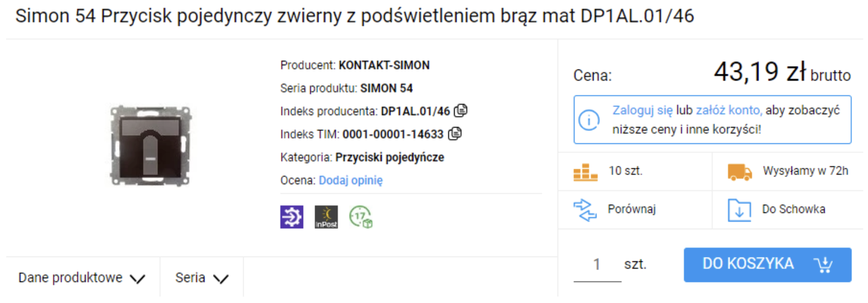The image size is (868, 303).
Task: Click the blue info circle icon
Action: 589,120
